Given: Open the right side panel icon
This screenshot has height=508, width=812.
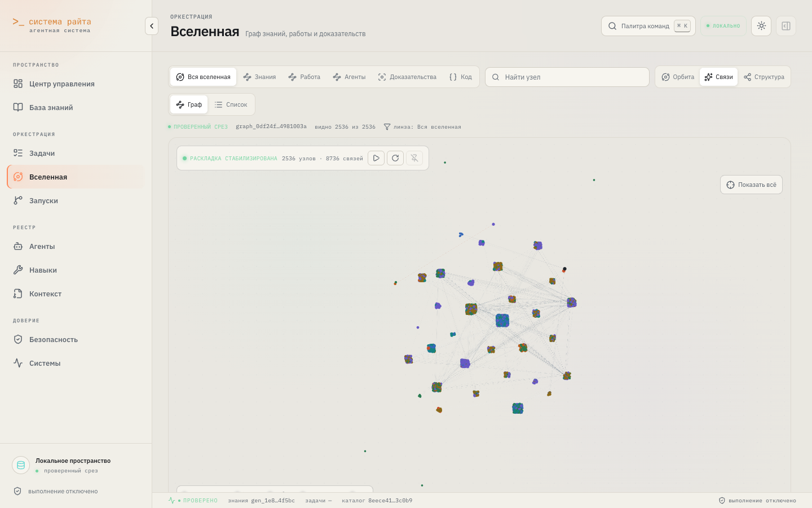Looking at the screenshot, I should pos(786,26).
